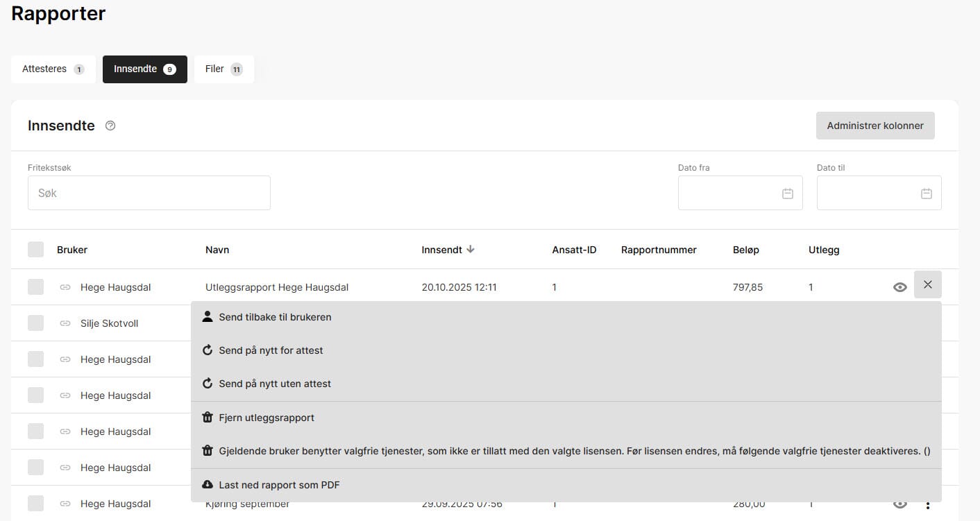The image size is (980, 521).
Task: Select checkbox for first Hege Haugsdal row
Action: [35, 287]
